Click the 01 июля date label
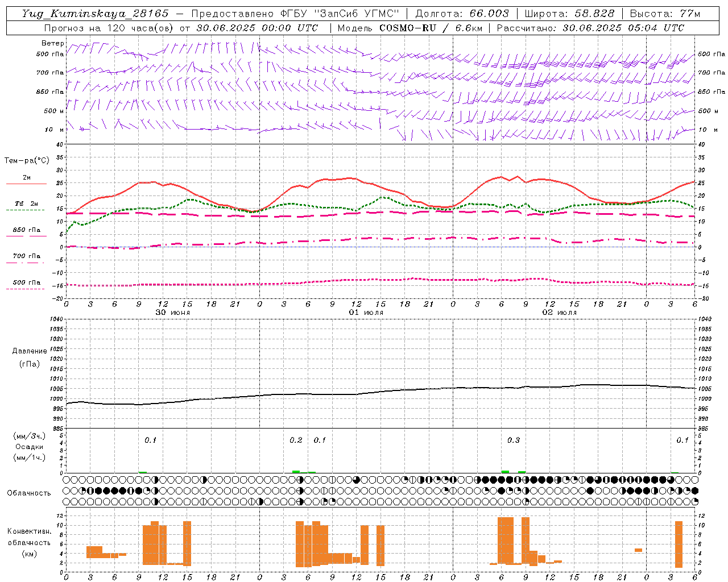This screenshot has height=582, width=728. click(x=366, y=313)
